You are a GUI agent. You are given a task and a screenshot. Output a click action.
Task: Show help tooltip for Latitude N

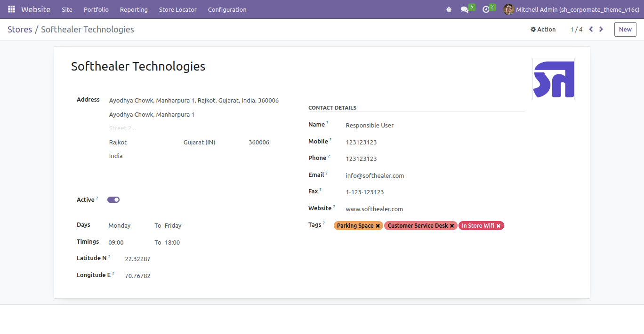pos(109,256)
